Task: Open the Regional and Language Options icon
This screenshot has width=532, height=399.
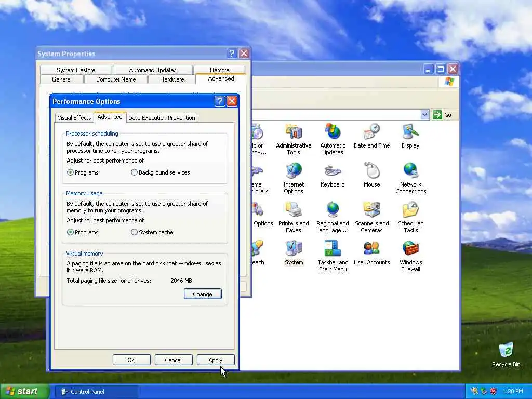Action: 332,218
